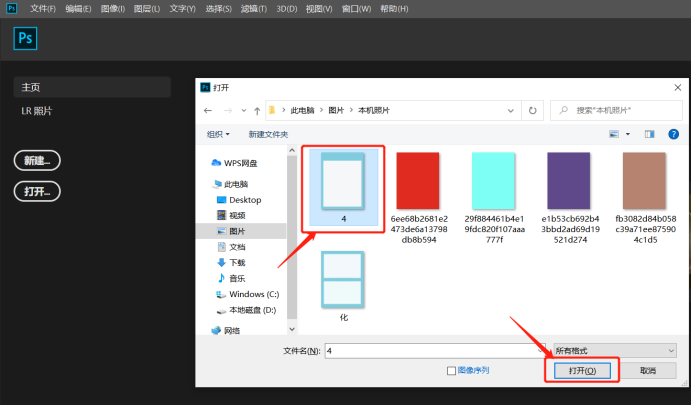
Task: Select 此电脑 in the navigation tree
Action: (x=230, y=184)
